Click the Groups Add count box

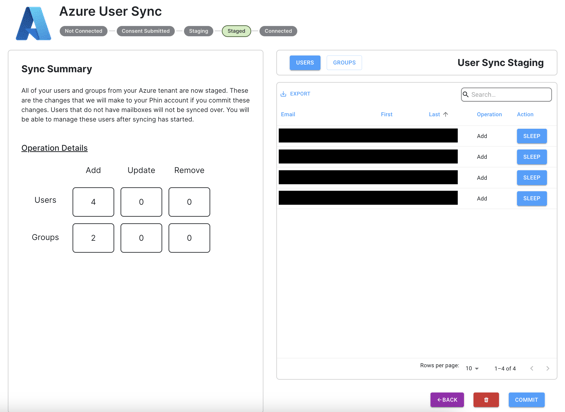[x=93, y=238]
